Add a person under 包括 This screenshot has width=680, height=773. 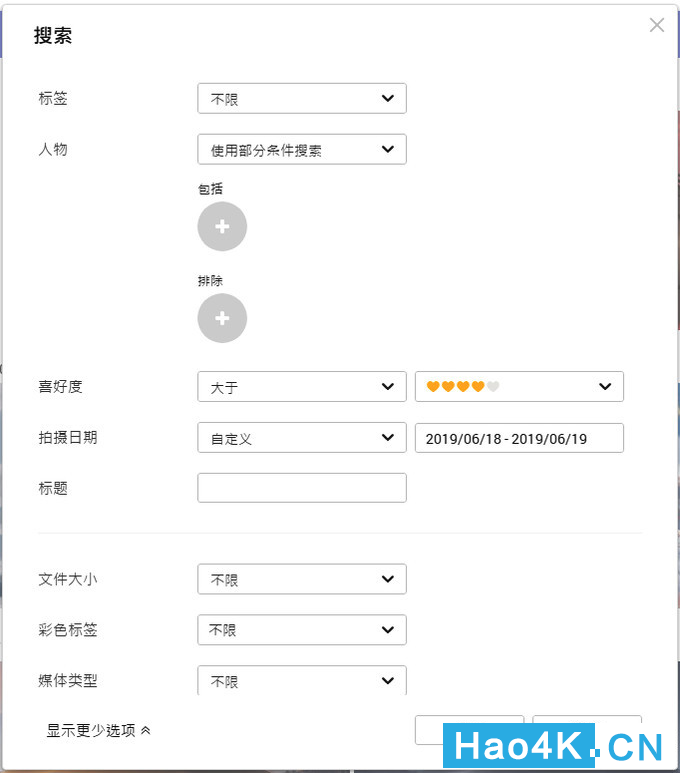(x=222, y=226)
